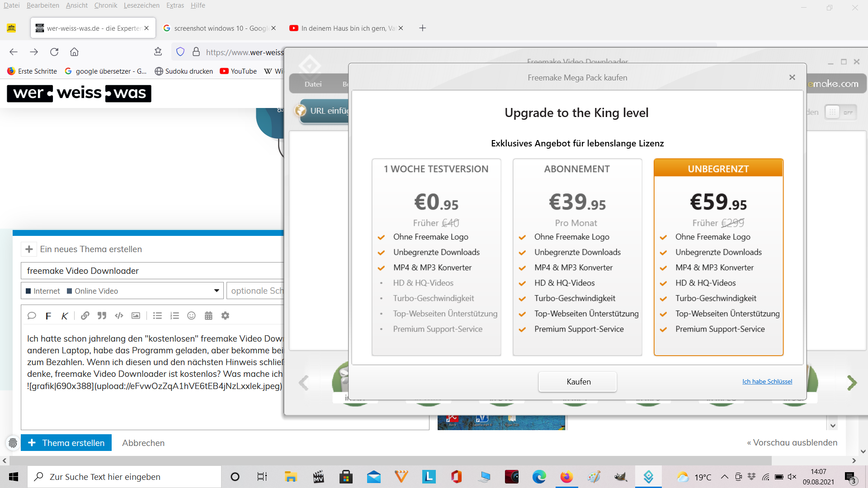Open the weather 19°C widget
This screenshot has width=868, height=488.
pos(694,477)
